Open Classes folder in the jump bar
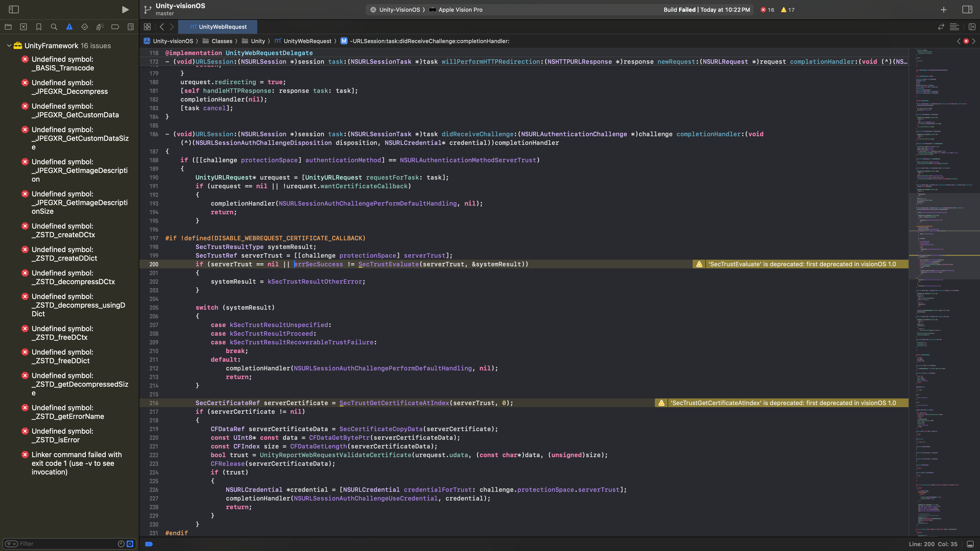 click(218, 41)
